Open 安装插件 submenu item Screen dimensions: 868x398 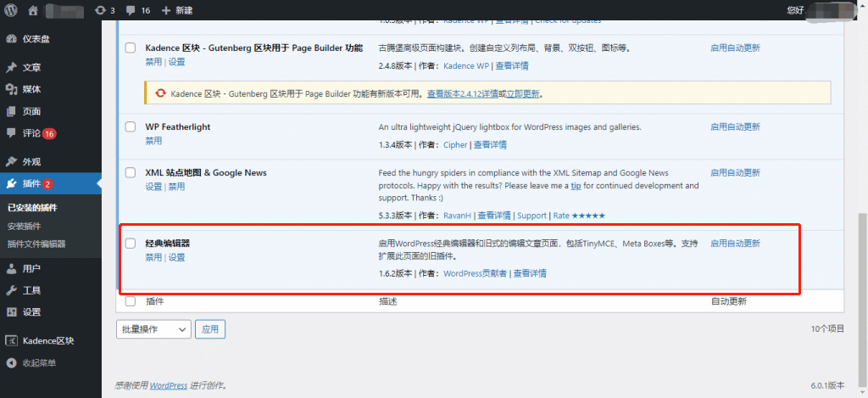(24, 227)
